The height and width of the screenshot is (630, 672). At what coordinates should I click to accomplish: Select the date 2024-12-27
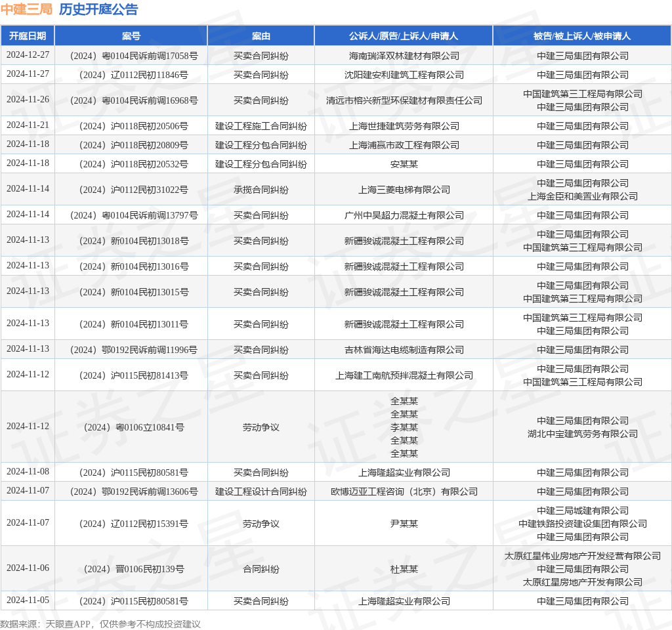click(x=28, y=55)
